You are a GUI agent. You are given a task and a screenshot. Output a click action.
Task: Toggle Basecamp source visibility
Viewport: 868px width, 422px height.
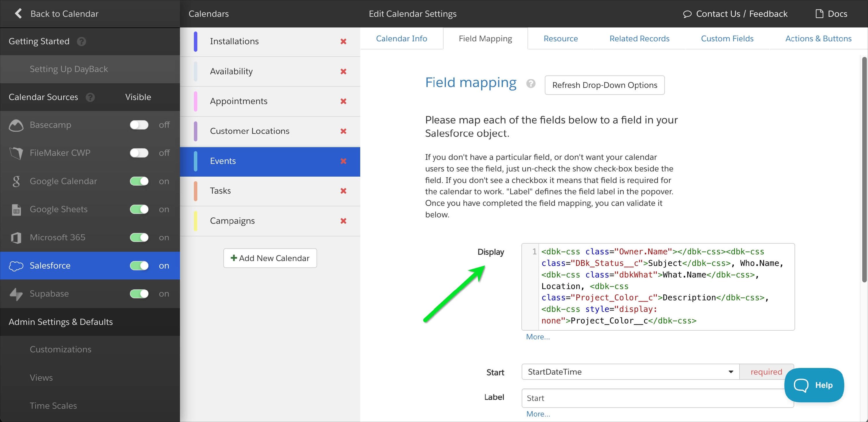(x=139, y=125)
